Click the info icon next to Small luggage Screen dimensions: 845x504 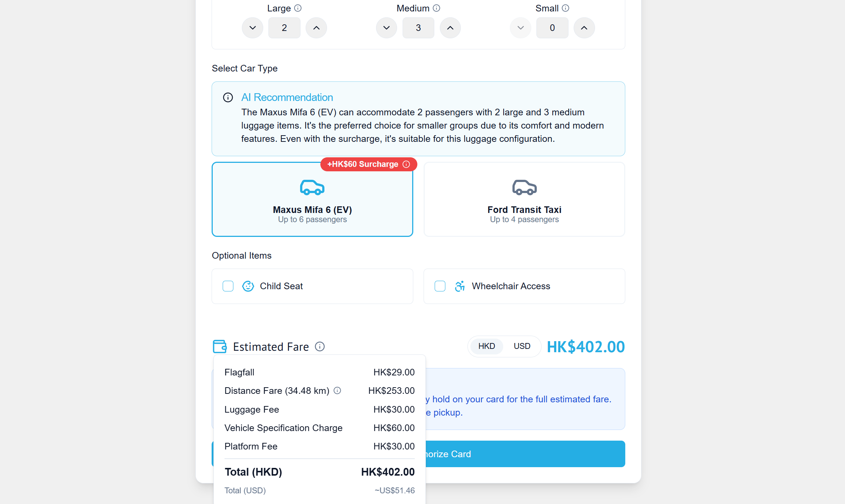[x=565, y=8]
